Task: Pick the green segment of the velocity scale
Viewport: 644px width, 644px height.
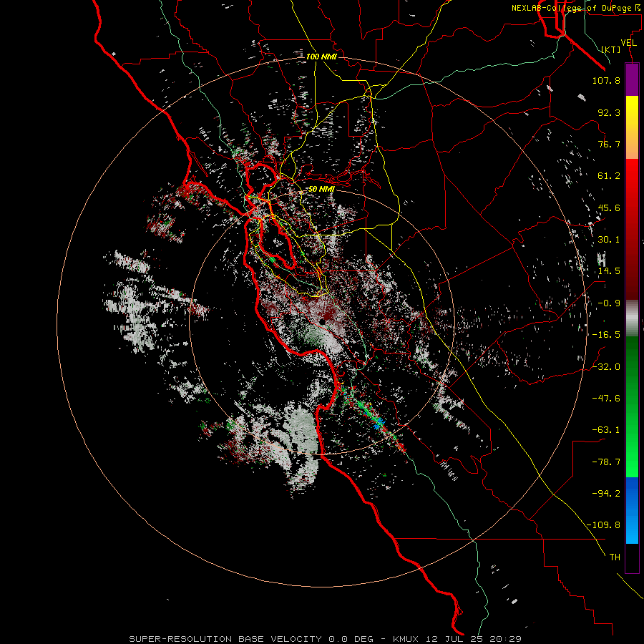Action: (x=632, y=406)
